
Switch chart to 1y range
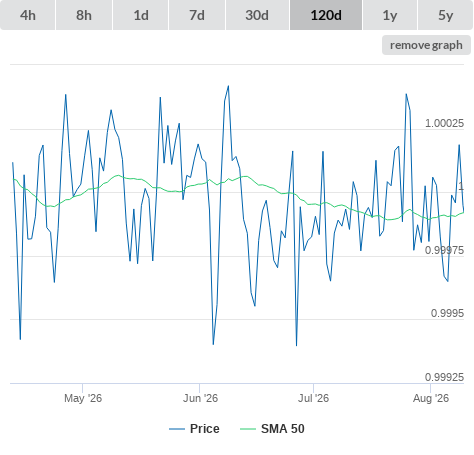tap(390, 15)
